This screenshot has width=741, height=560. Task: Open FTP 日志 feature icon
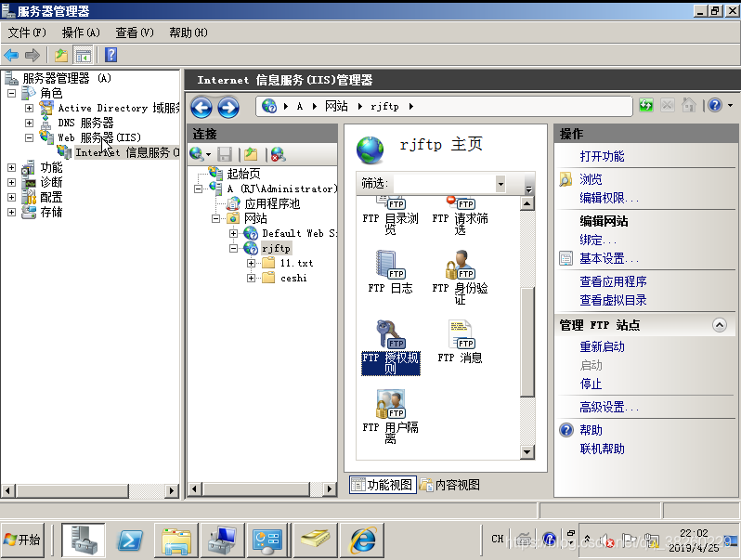pos(390,272)
